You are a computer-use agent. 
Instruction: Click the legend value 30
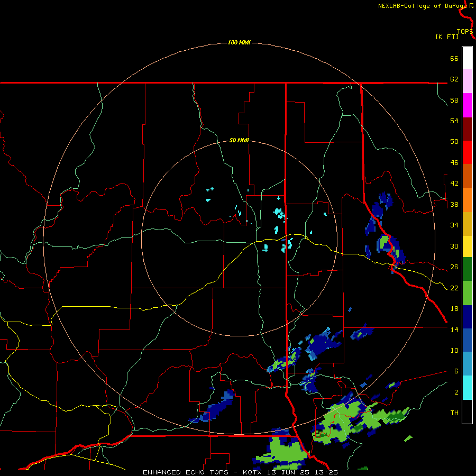point(454,246)
